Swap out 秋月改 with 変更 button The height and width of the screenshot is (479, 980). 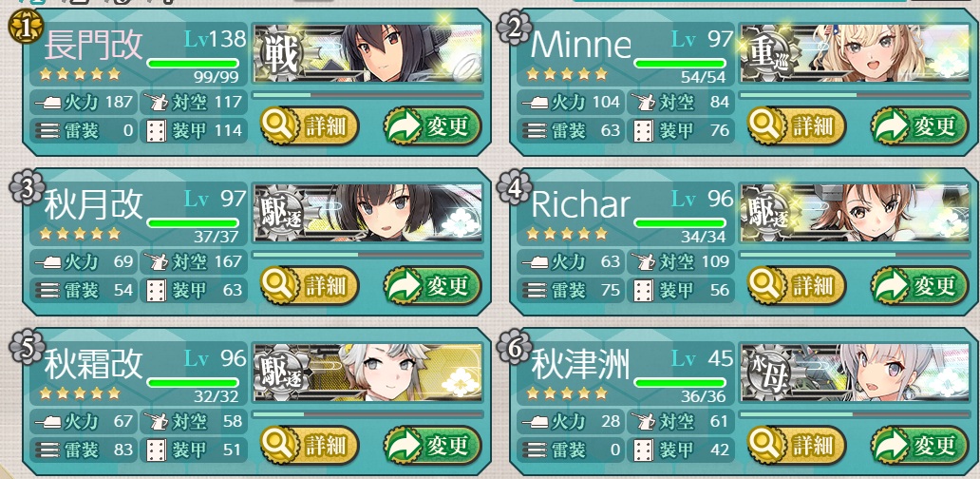click(432, 285)
